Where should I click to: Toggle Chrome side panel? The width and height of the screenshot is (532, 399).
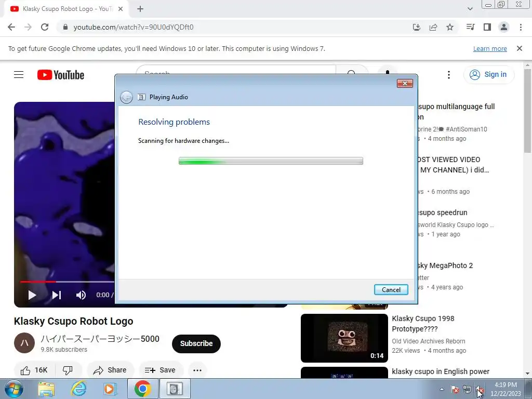487,27
